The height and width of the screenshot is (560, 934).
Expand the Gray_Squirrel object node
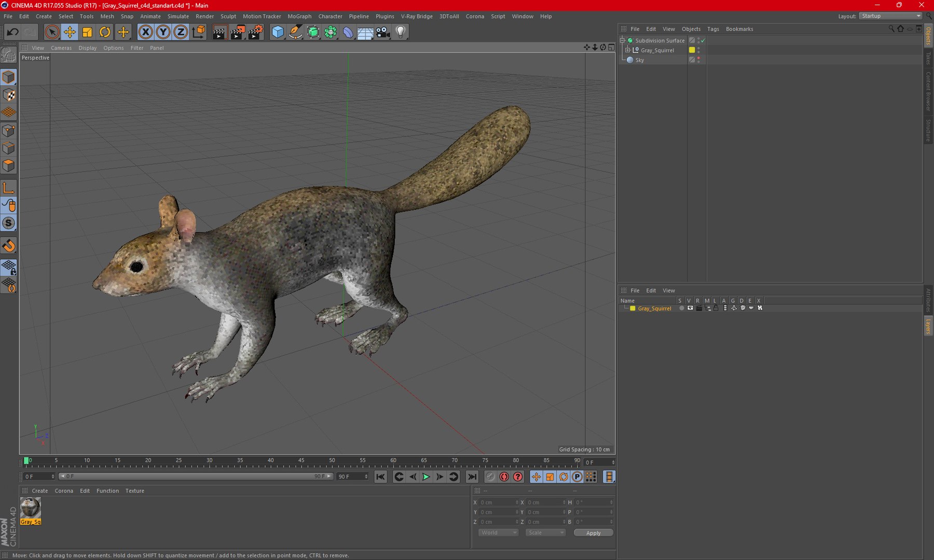pos(627,50)
